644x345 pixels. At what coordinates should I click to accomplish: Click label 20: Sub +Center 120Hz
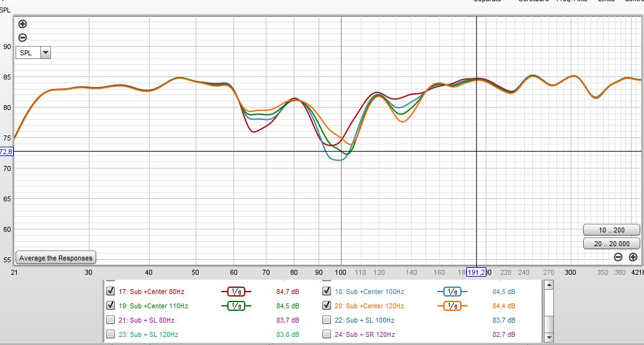click(370, 306)
